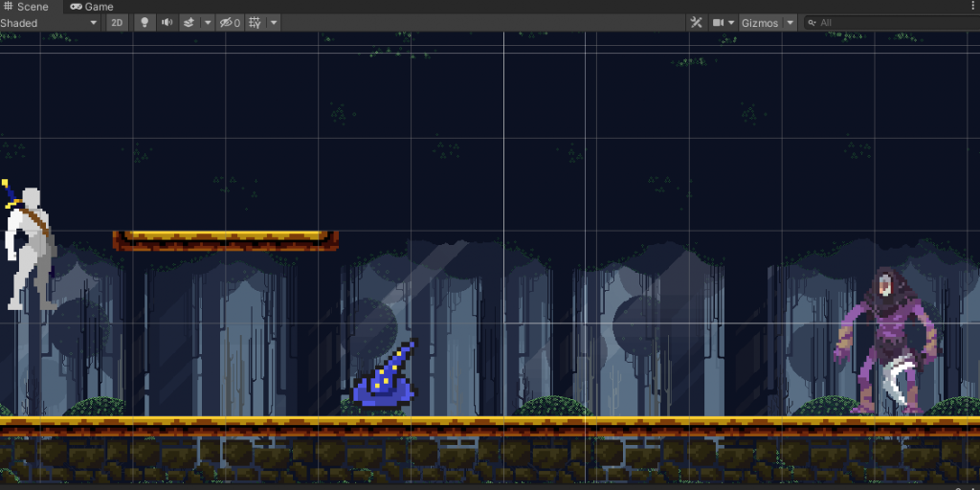The width and height of the screenshot is (980, 490).
Task: Open the scene camera settings icon
Action: (x=718, y=23)
